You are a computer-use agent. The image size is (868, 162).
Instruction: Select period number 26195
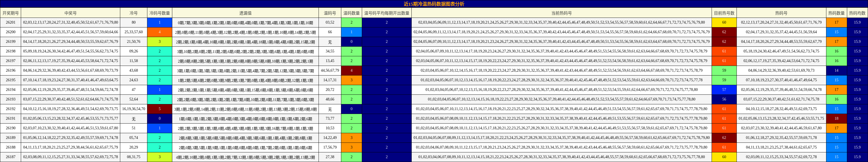pos(10,80)
